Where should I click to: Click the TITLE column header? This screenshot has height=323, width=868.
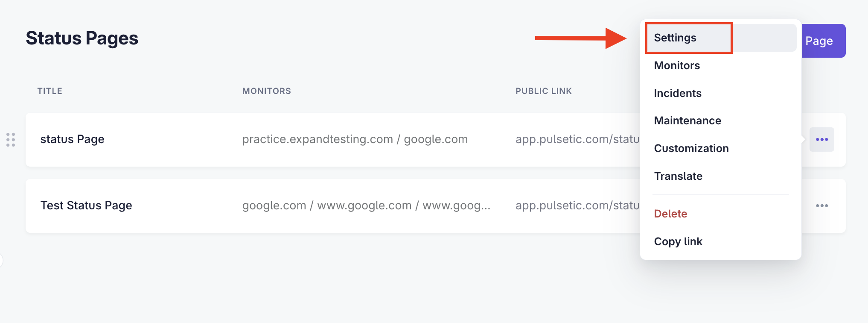tap(50, 91)
